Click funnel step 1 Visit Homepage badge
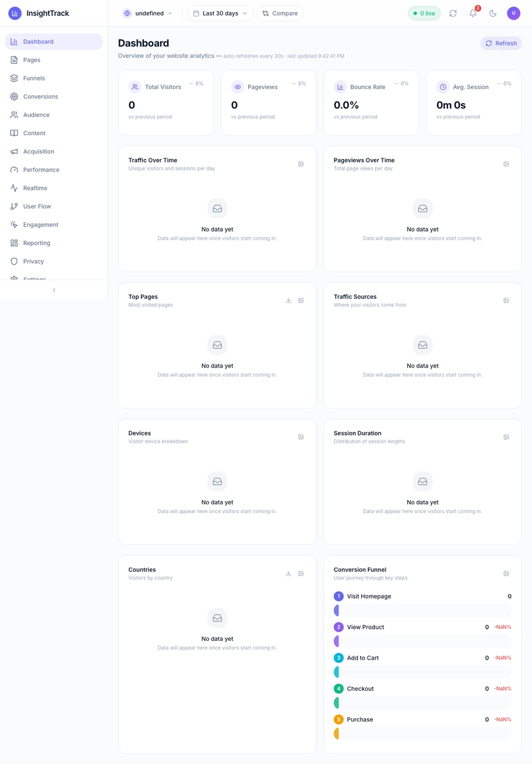The image size is (532, 764). pyautogui.click(x=338, y=596)
